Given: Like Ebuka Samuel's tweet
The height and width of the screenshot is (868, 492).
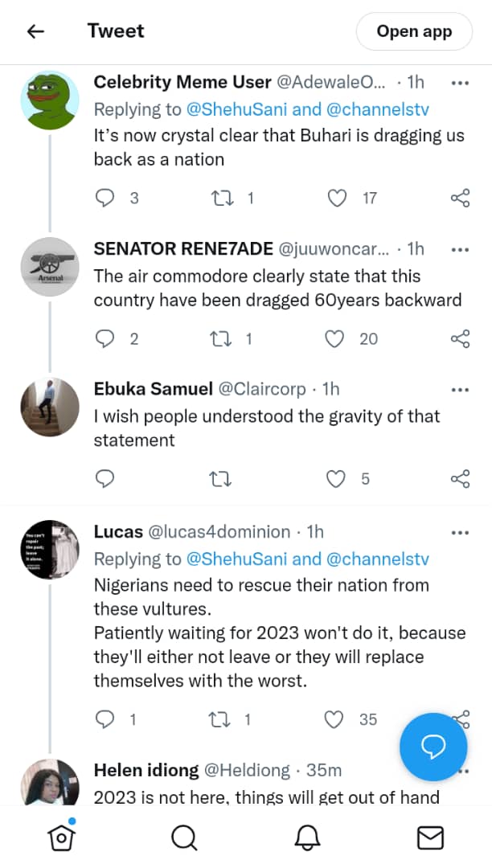Looking at the screenshot, I should click(335, 479).
